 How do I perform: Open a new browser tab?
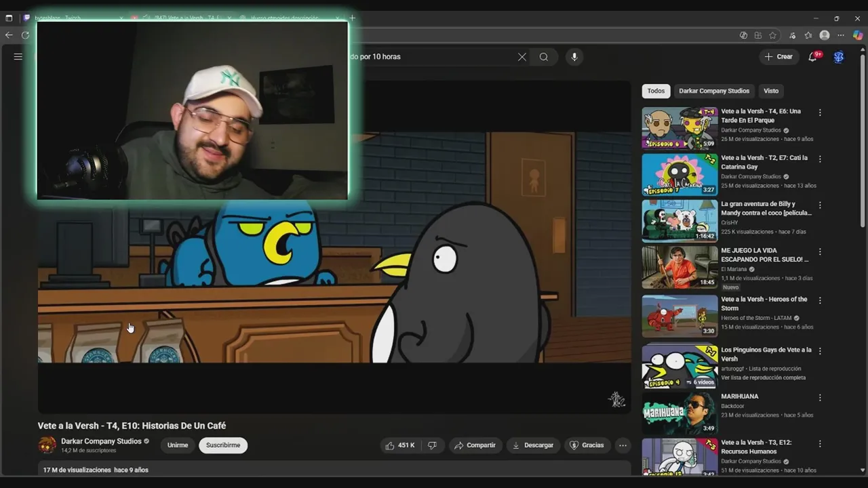pos(352,18)
